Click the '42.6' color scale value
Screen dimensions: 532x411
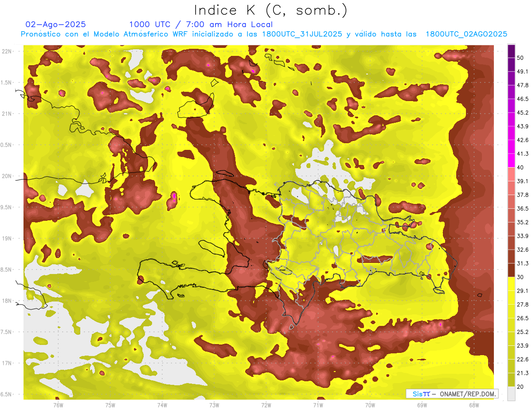(x=522, y=140)
